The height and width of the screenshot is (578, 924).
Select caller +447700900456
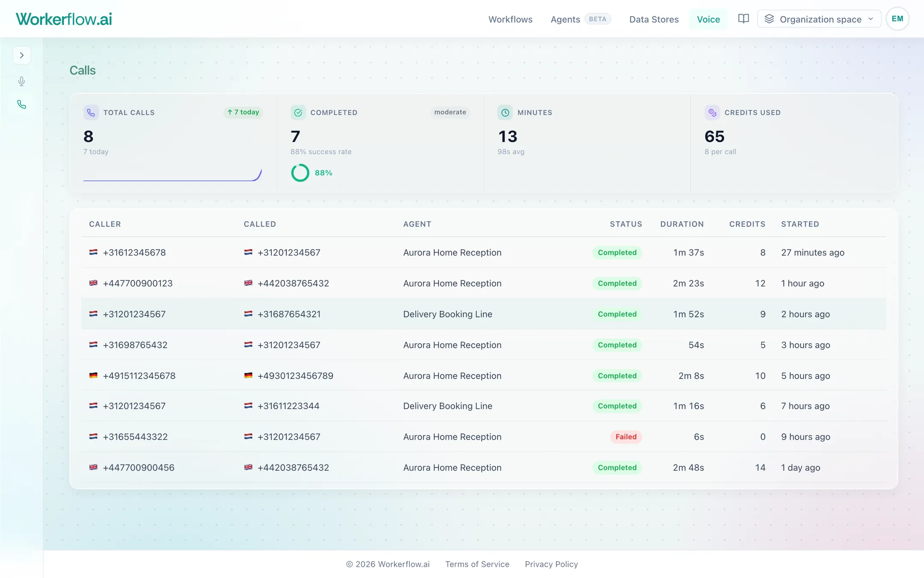point(139,468)
